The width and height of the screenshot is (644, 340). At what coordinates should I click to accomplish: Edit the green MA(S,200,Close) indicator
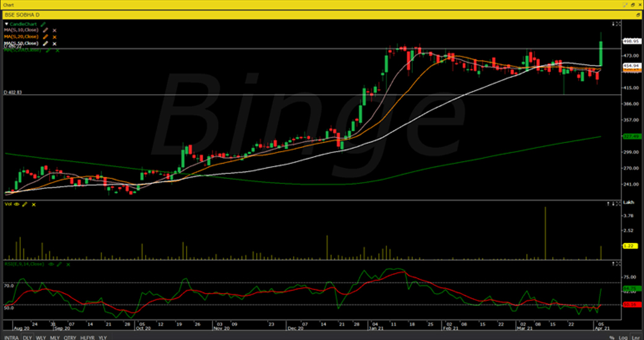click(49, 50)
